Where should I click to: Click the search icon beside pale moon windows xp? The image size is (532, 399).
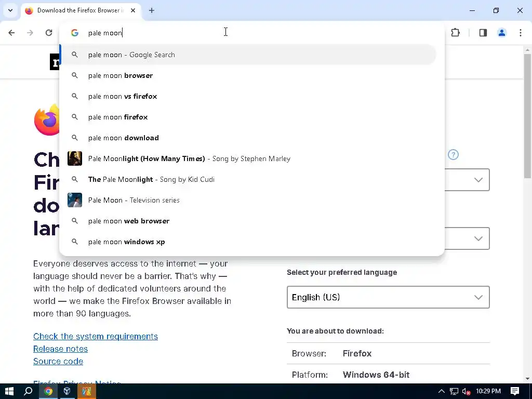pos(75,242)
